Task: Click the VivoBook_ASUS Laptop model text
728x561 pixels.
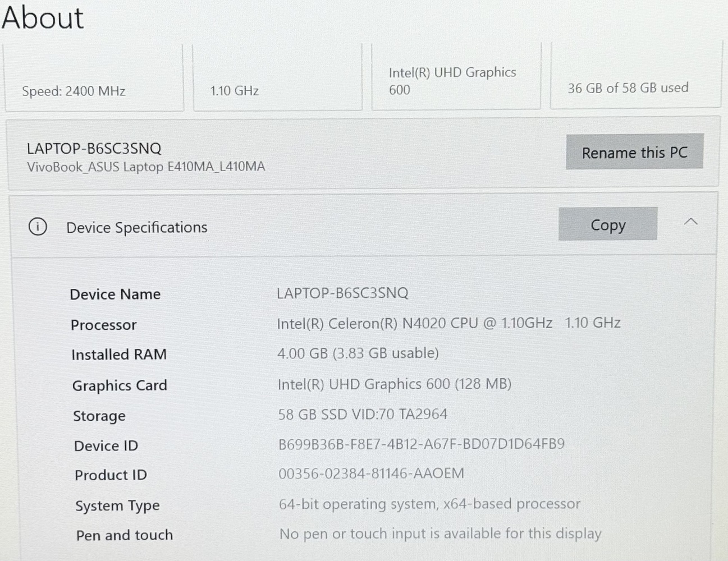Action: point(146,167)
